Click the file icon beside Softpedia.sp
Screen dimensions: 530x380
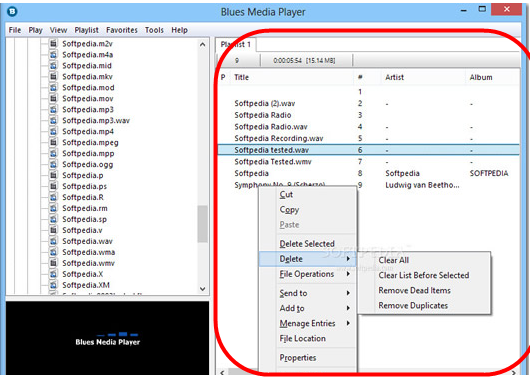[53, 219]
